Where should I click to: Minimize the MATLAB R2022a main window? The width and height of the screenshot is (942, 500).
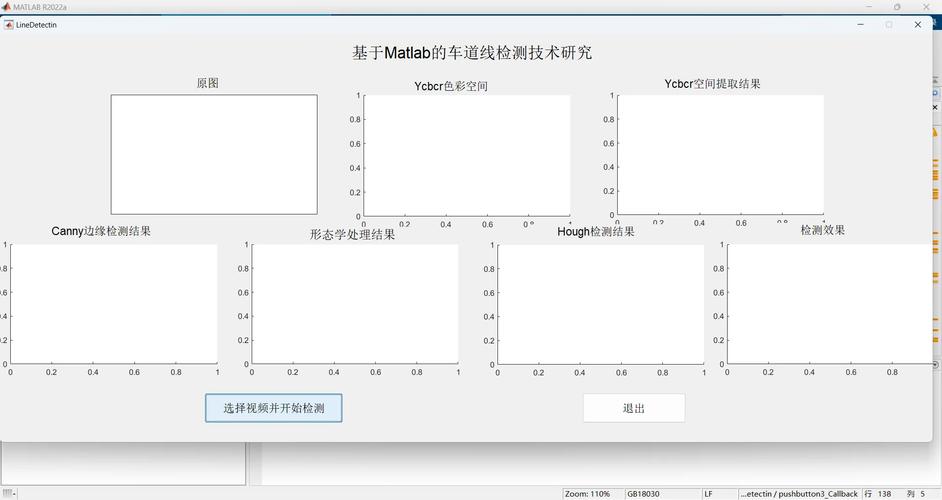869,7
